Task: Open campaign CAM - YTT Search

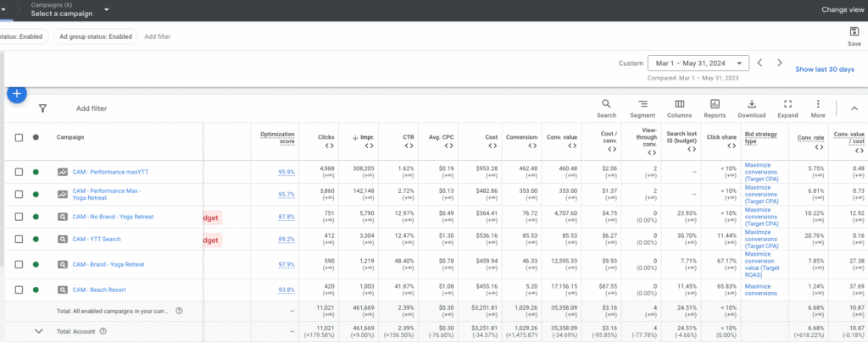Action: [x=97, y=240]
